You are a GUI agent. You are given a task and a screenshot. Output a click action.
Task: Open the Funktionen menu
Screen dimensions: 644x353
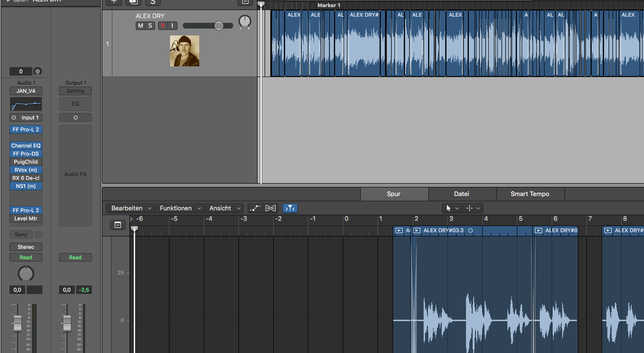pyautogui.click(x=180, y=208)
